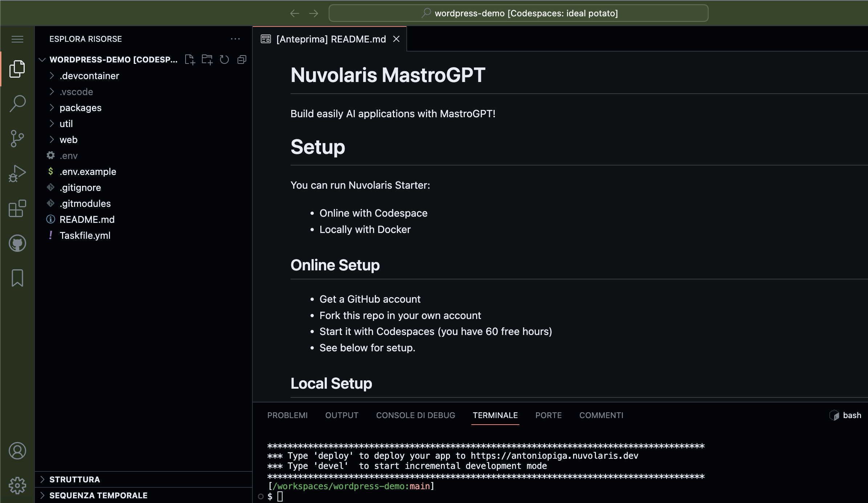The image size is (868, 503).
Task: Collapse all folders in explorer
Action: click(x=242, y=59)
